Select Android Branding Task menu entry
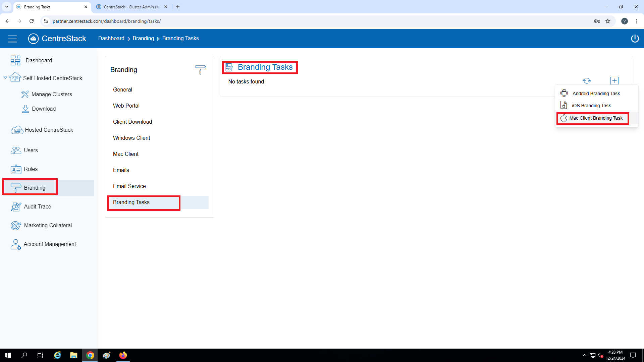Screen dimensions: 644x362 pyautogui.click(x=596, y=94)
